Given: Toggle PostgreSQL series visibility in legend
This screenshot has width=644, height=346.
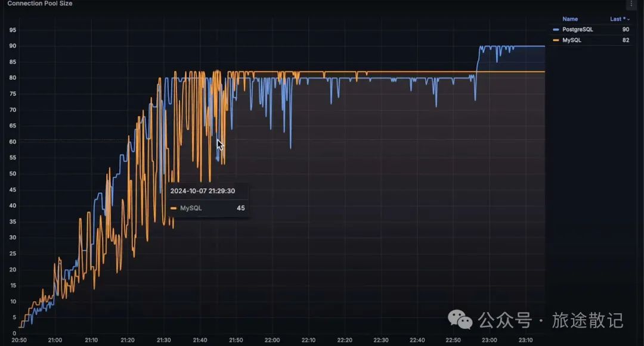Looking at the screenshot, I should (x=577, y=29).
